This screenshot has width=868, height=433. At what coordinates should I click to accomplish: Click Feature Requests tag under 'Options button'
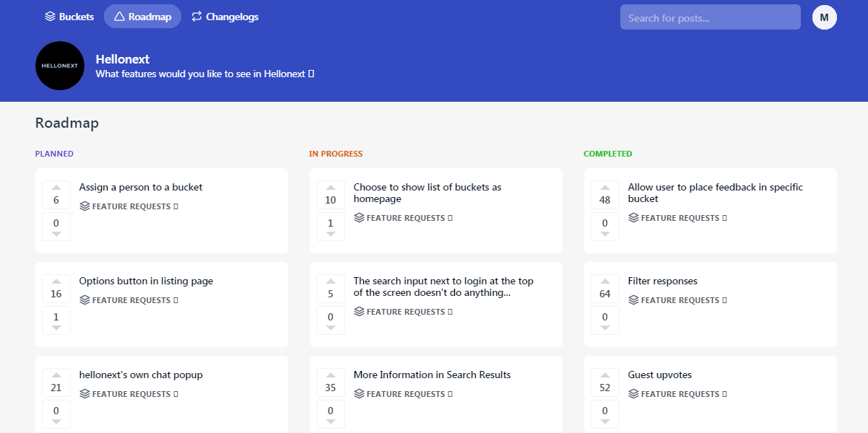pos(129,300)
